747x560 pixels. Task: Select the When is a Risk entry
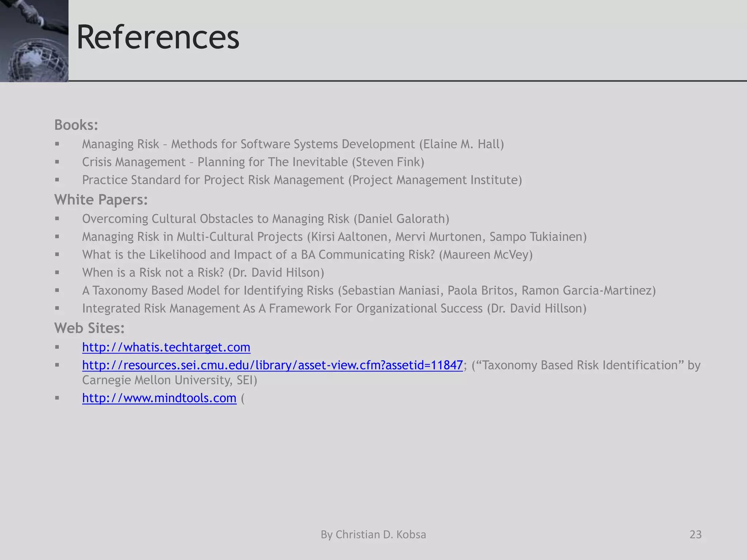(x=203, y=272)
